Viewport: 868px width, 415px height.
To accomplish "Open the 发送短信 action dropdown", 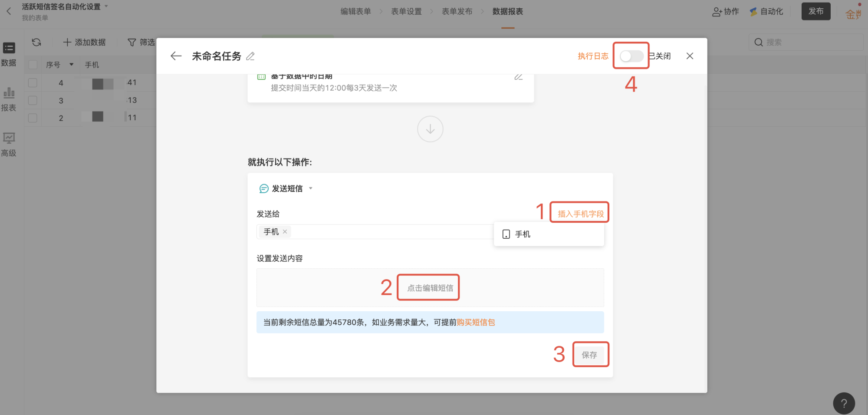I will pos(311,188).
